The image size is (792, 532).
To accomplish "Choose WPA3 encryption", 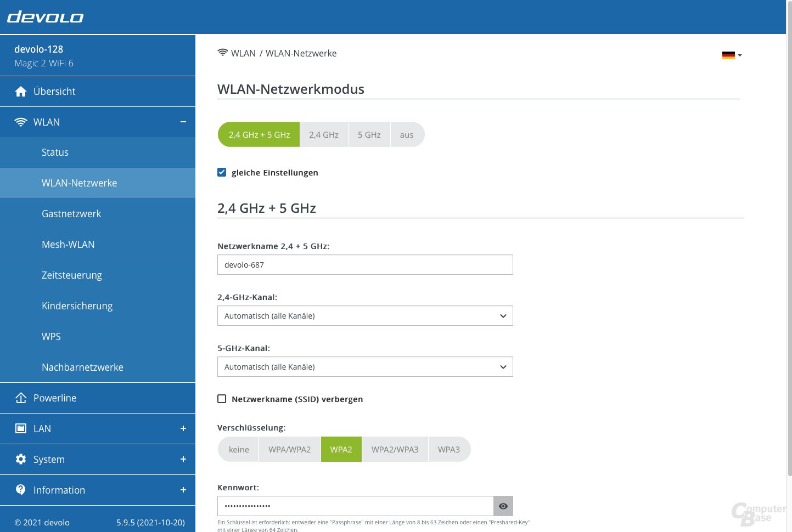I will tap(449, 449).
